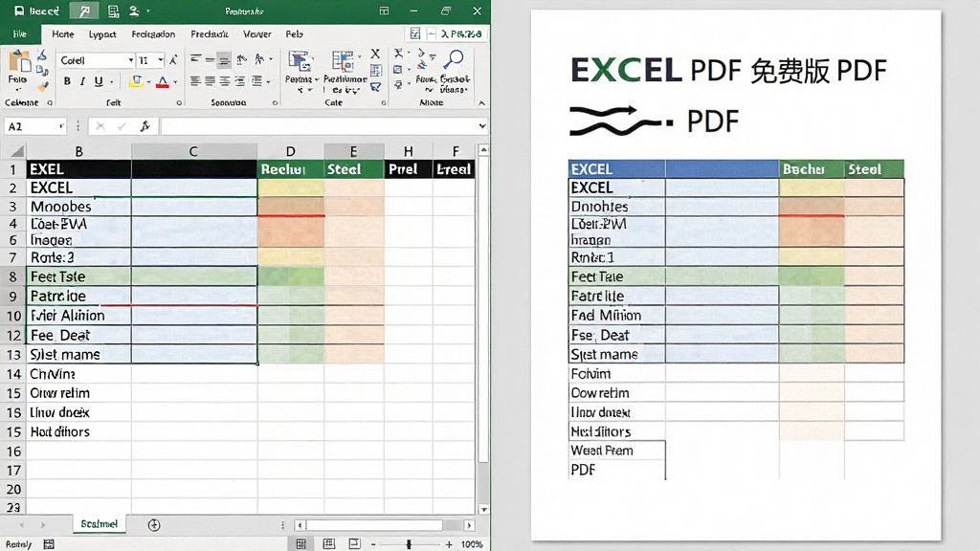Viewport: 980px width, 551px height.
Task: Toggle Underline formatting
Action: pos(99,81)
